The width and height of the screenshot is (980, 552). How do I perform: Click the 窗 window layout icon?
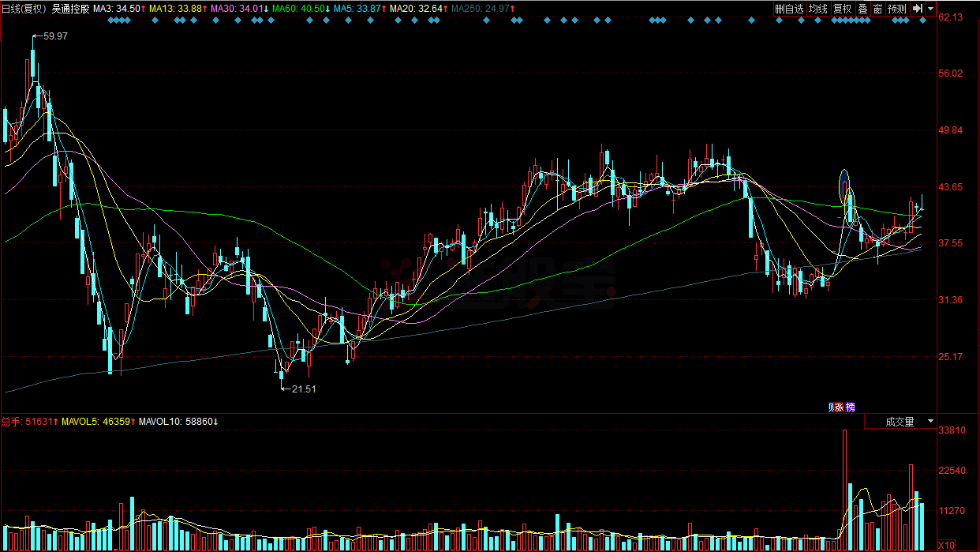click(x=877, y=9)
